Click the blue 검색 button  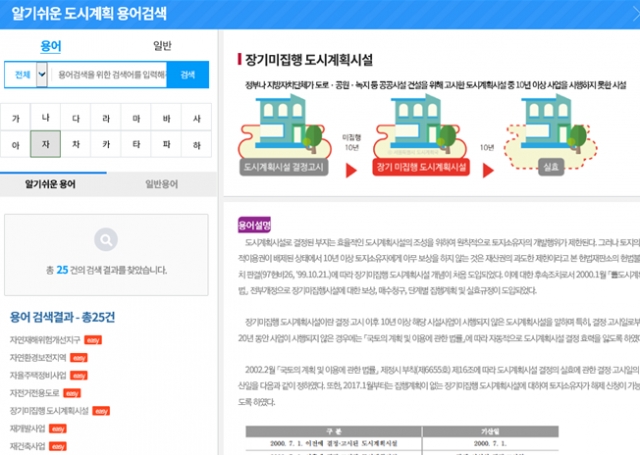pos(188,74)
